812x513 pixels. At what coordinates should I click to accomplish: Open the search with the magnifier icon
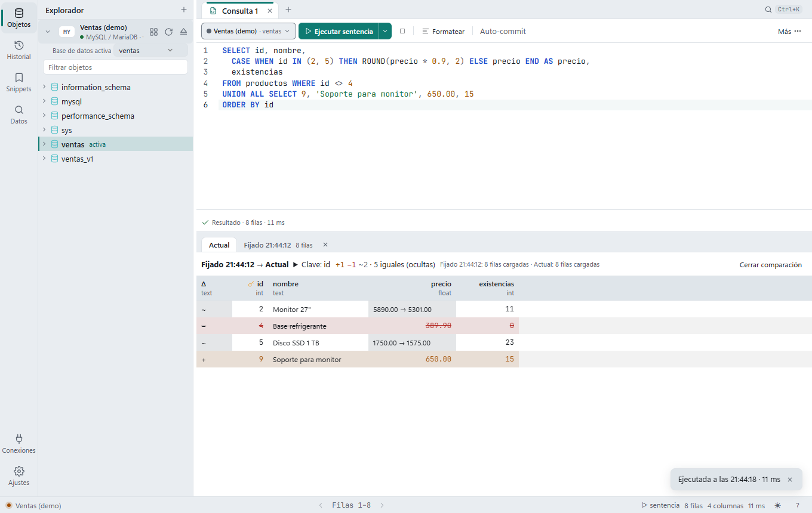pyautogui.click(x=768, y=10)
